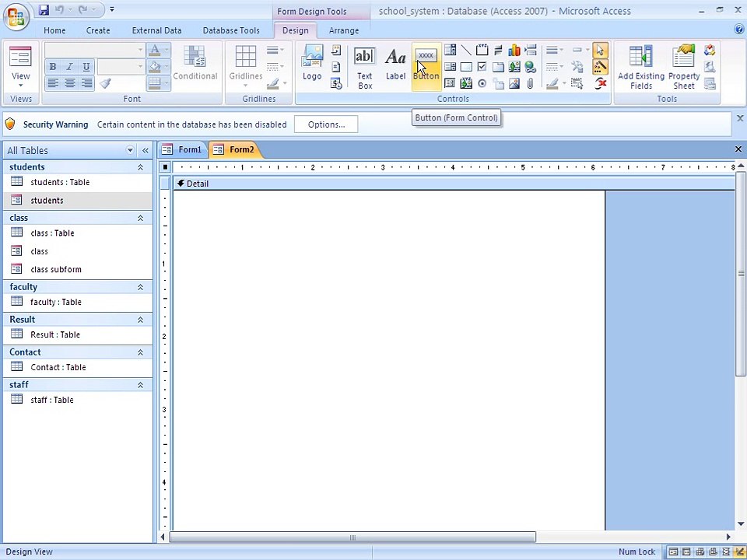Collapse the faculty group

click(x=141, y=287)
